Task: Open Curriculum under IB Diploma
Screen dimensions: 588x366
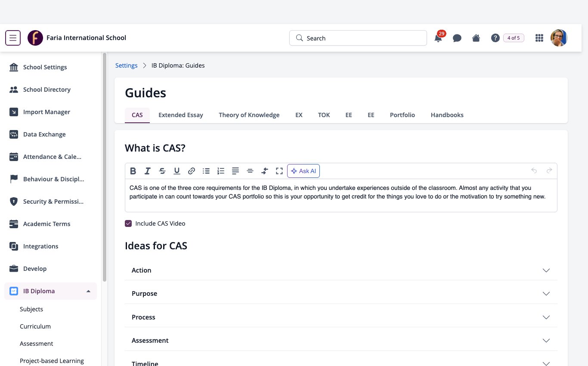Action: [35, 326]
